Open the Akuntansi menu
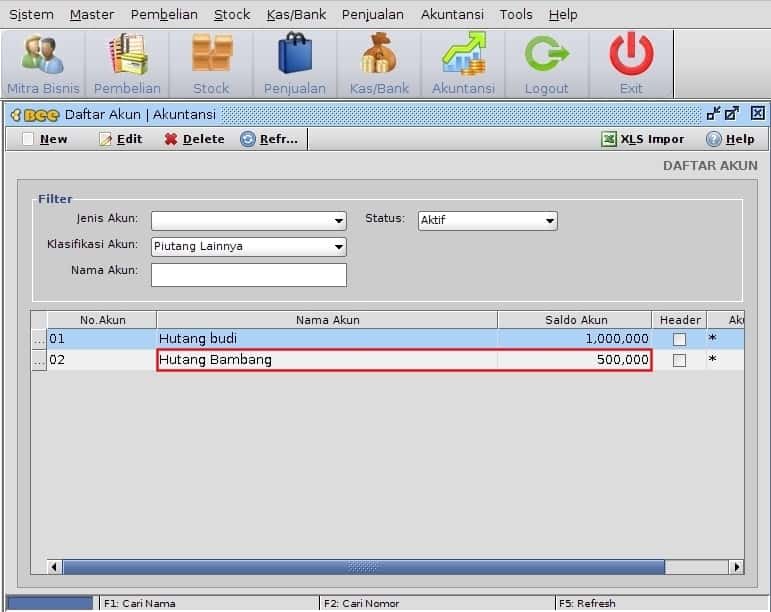 pyautogui.click(x=452, y=15)
